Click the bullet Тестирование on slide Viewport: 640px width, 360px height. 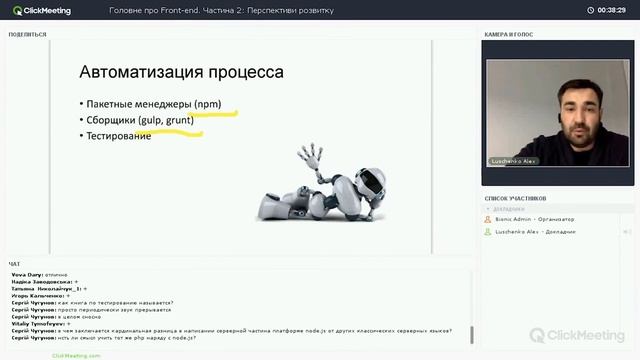[116, 136]
